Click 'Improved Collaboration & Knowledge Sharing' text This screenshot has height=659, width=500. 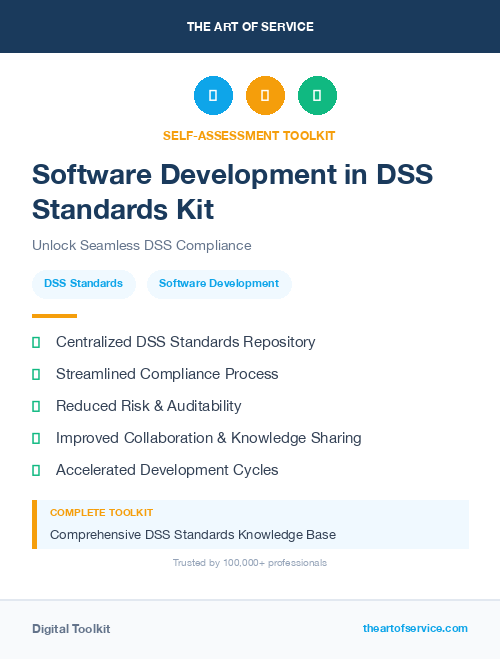pos(208,438)
